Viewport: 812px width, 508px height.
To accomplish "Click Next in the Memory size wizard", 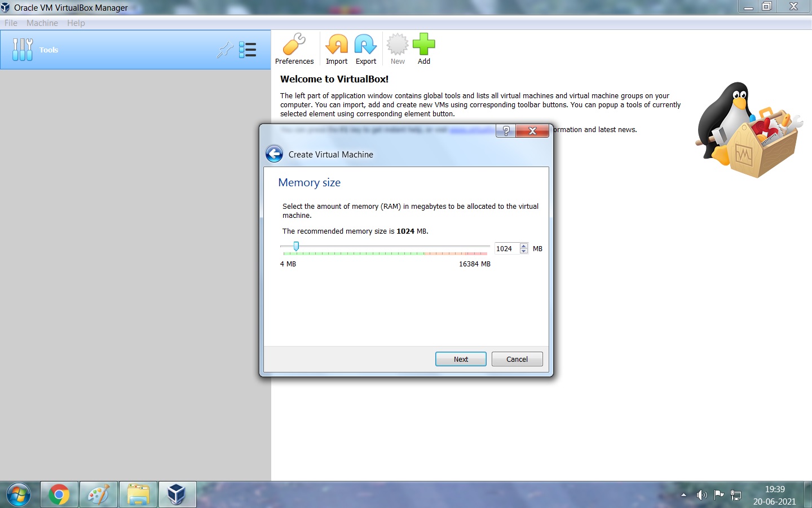I will [x=461, y=359].
